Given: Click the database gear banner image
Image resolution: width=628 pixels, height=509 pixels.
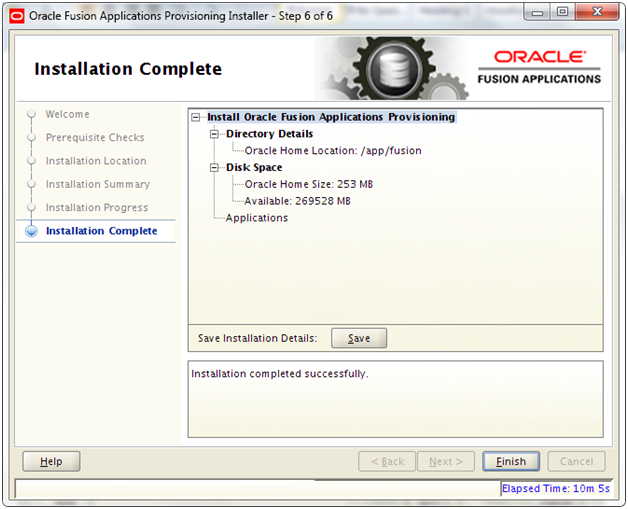Looking at the screenshot, I should pos(392,68).
